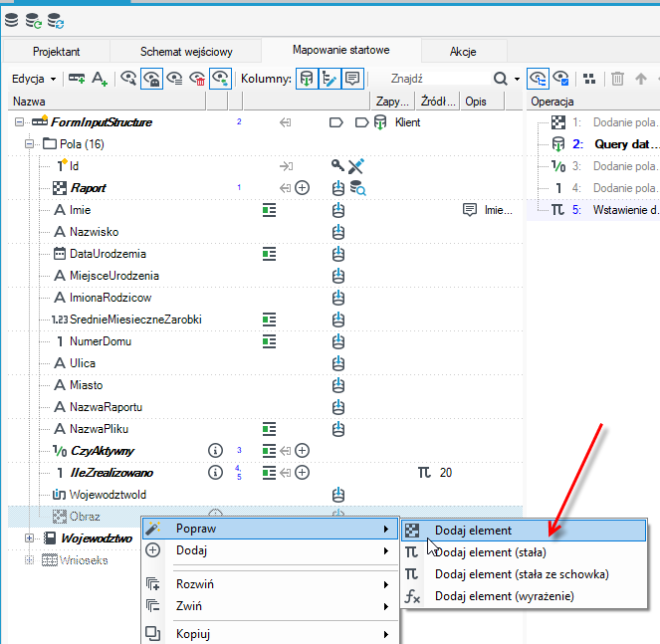Click the Klient database icon
The width and height of the screenshot is (660, 644).
[x=380, y=122]
